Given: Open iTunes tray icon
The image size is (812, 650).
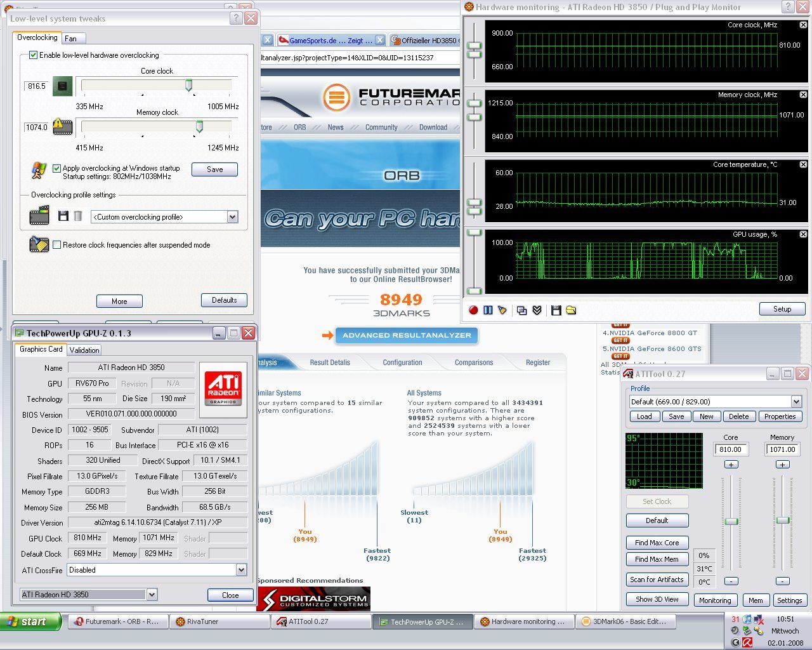Looking at the screenshot, I should tap(747, 619).
